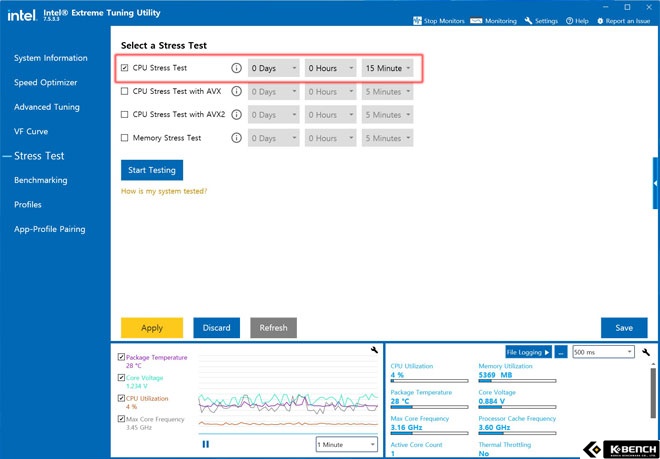This screenshot has height=459, width=660.
Task: Click the Intel logo icon
Action: coord(21,16)
